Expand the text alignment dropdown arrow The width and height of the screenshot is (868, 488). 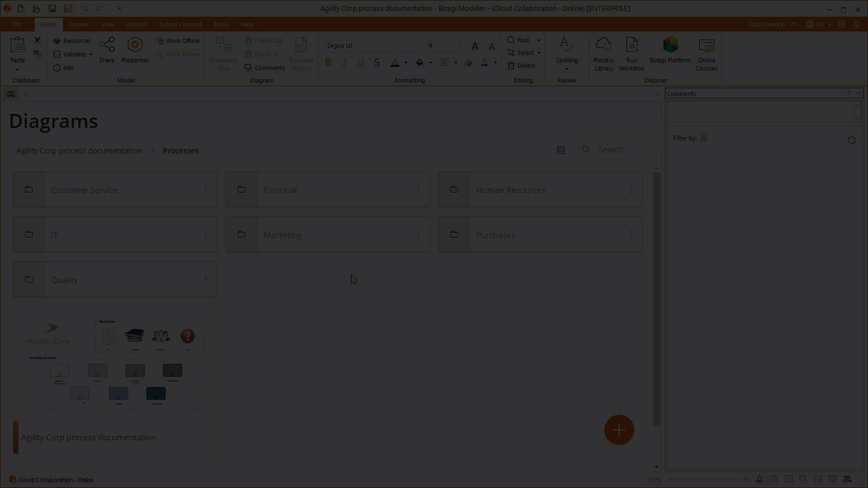456,63
